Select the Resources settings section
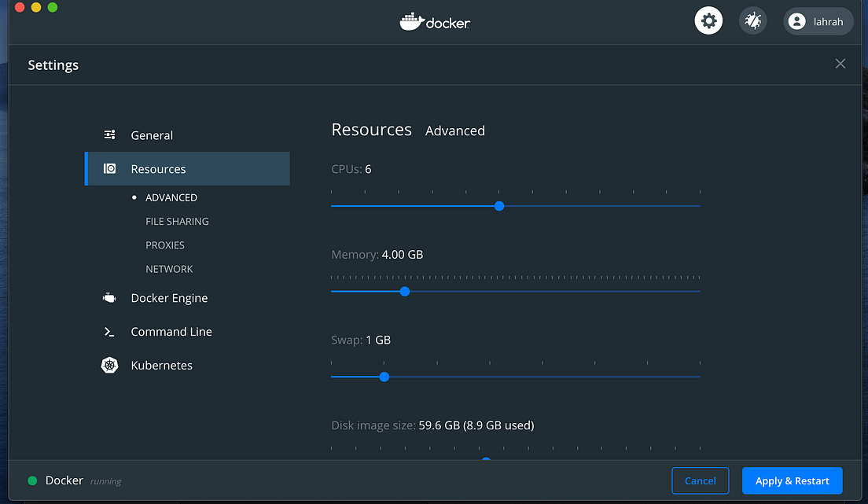The width and height of the screenshot is (868, 504). coord(187,168)
